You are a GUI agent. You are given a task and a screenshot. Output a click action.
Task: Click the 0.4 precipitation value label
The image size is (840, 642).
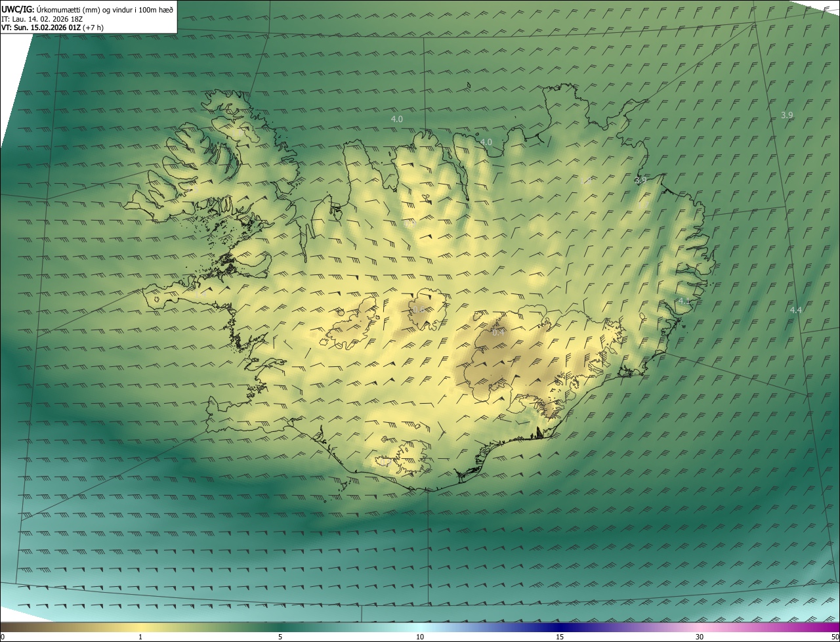pyautogui.click(x=499, y=332)
